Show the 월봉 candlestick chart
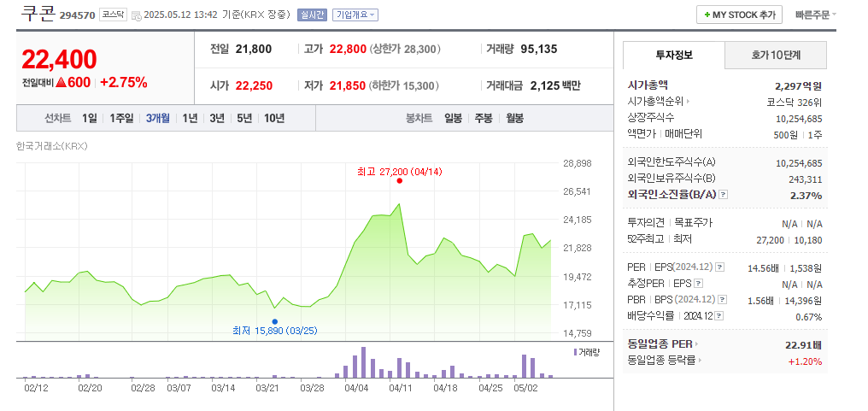868x411 pixels. [x=514, y=118]
